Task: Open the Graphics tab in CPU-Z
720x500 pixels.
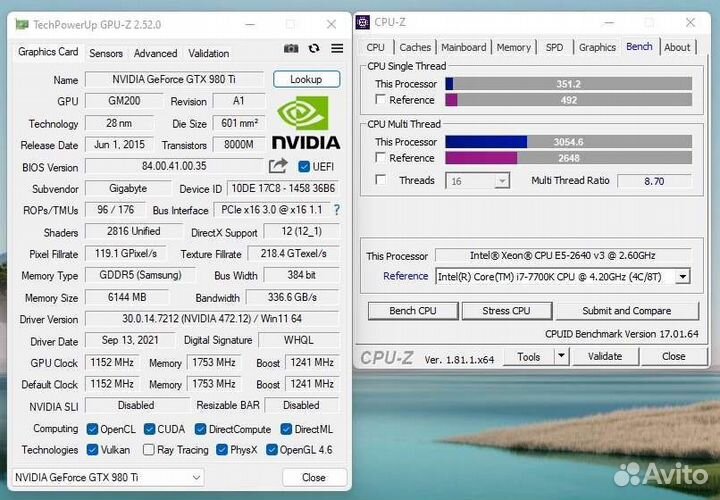Action: click(597, 47)
